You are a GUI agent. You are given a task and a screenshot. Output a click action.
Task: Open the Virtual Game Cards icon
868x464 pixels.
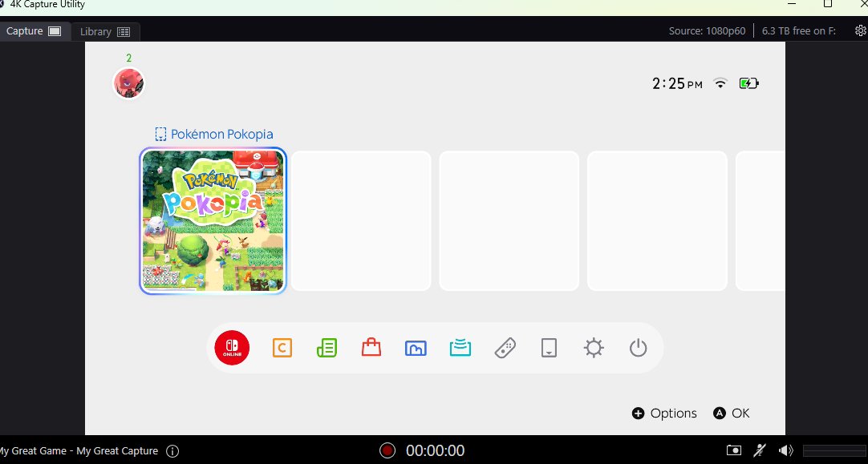549,348
